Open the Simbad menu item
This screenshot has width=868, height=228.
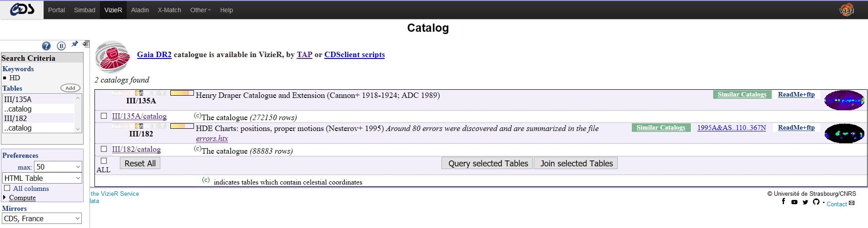[84, 10]
